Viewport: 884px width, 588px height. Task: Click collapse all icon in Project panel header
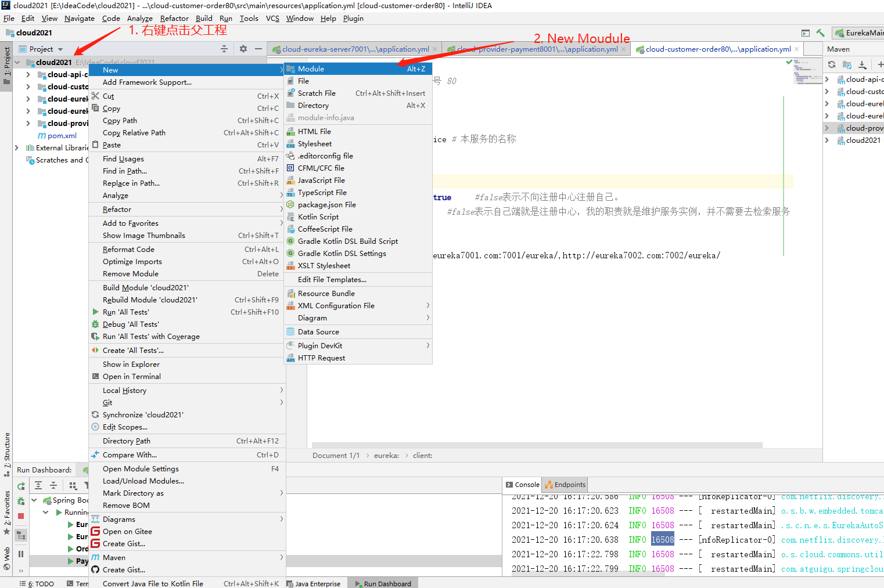click(x=224, y=49)
